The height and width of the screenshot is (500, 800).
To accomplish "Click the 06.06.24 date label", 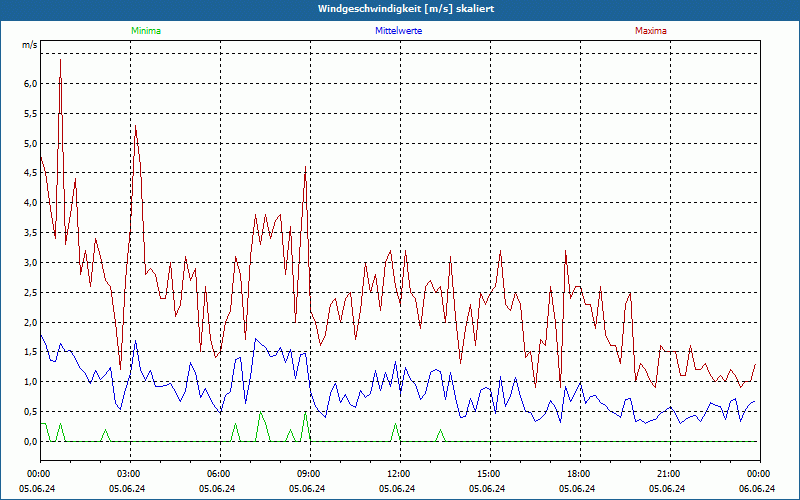I will click(757, 489).
